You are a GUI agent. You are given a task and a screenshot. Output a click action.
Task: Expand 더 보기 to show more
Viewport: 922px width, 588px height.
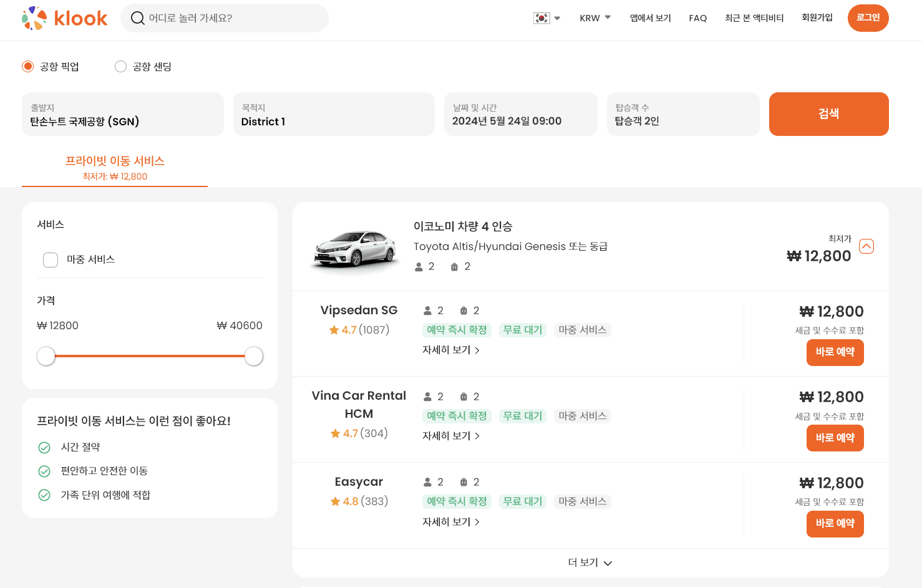(x=590, y=562)
